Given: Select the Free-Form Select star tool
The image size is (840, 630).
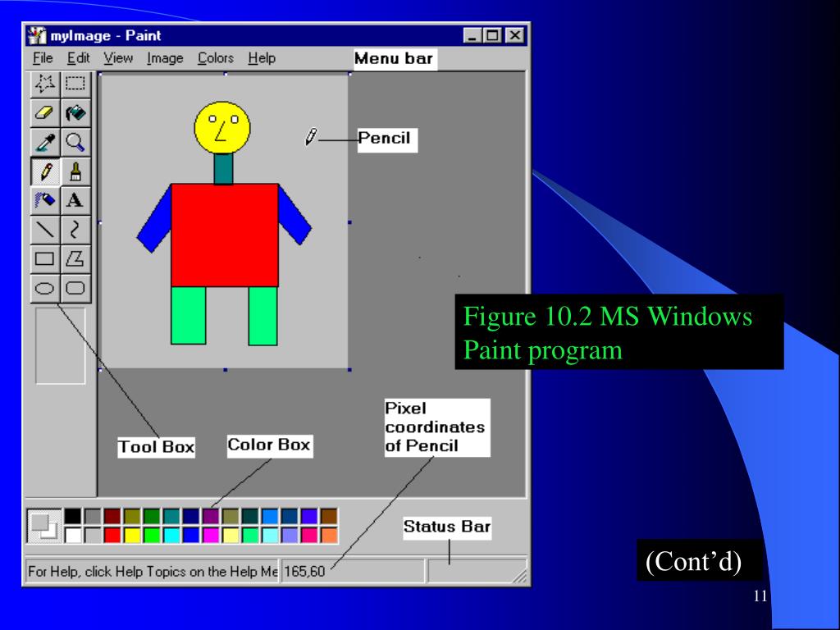Looking at the screenshot, I should [x=45, y=84].
